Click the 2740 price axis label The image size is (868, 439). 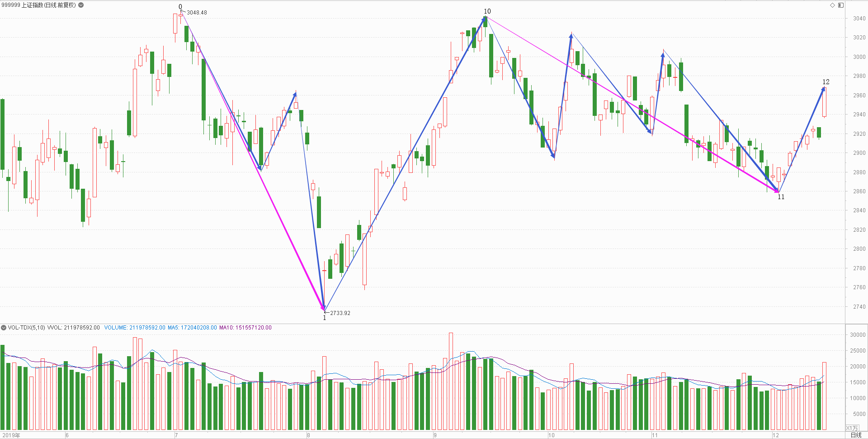(859, 307)
